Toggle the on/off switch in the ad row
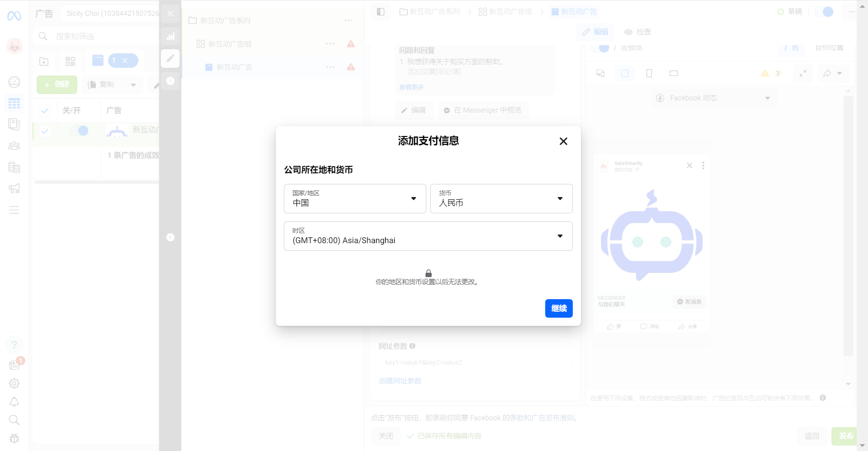This screenshot has height=451, width=868. coord(79,131)
